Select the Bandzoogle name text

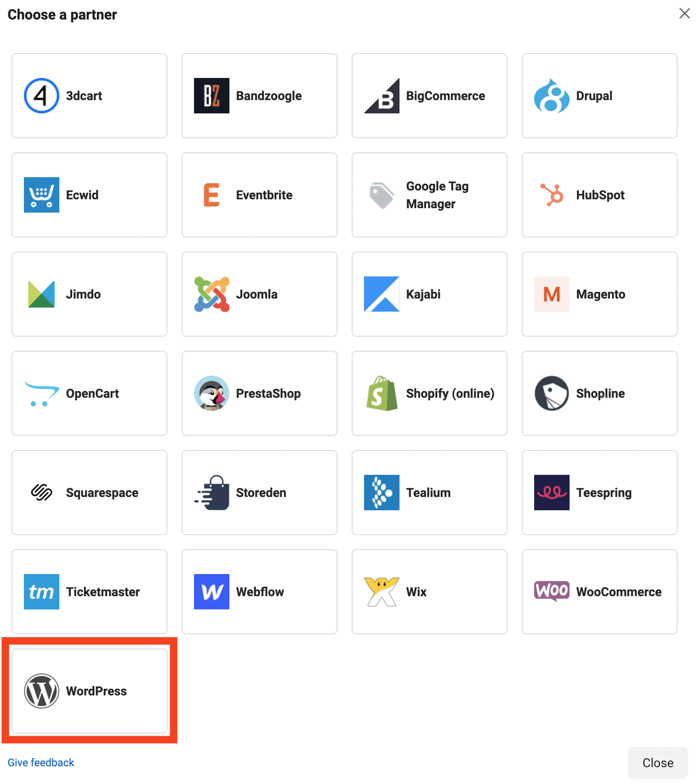269,96
